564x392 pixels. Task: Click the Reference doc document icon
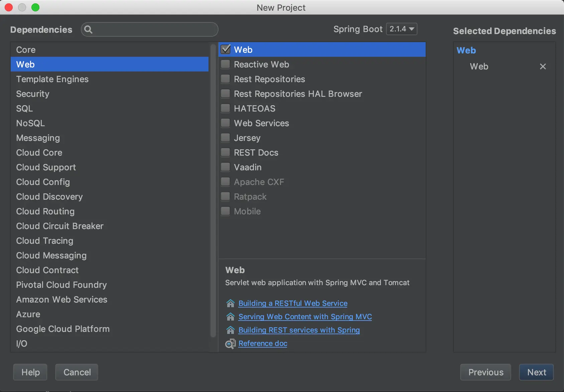[x=230, y=343]
